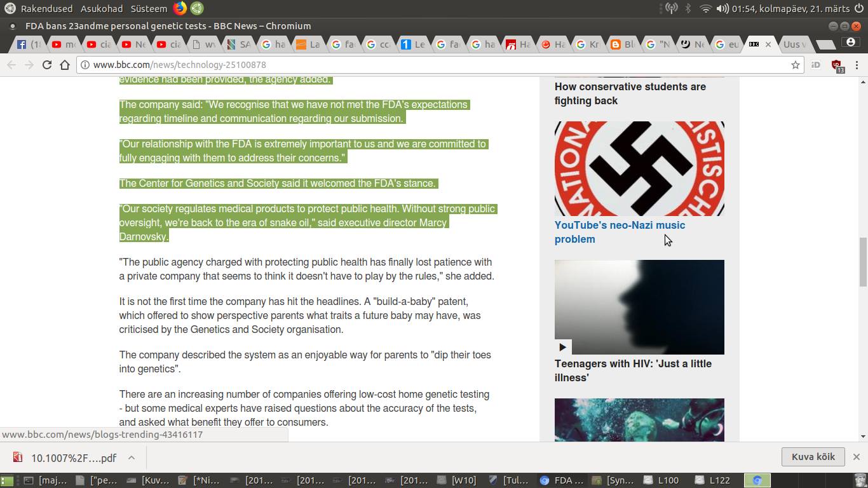Switch to the '[Syn...' taskbar window
Viewport: 868px width, 488px height.
613,481
